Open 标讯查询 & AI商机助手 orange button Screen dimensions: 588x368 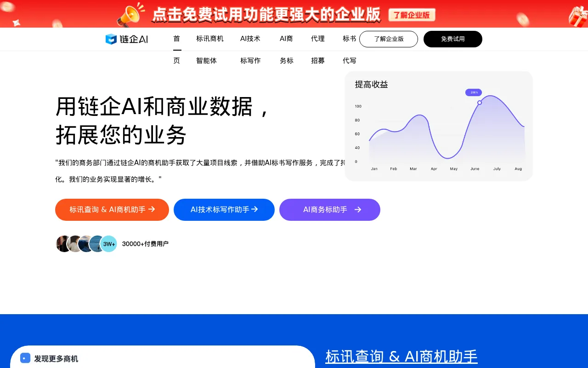click(112, 210)
